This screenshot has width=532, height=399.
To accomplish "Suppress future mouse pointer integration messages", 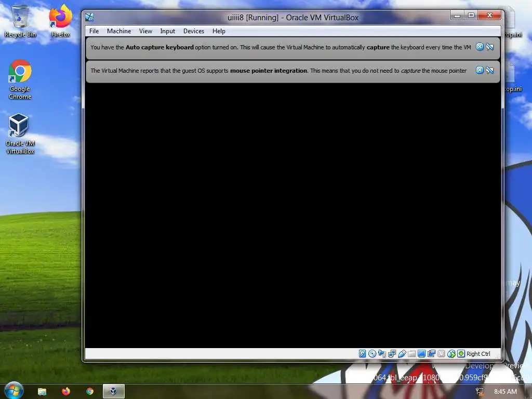I will 489,70.
